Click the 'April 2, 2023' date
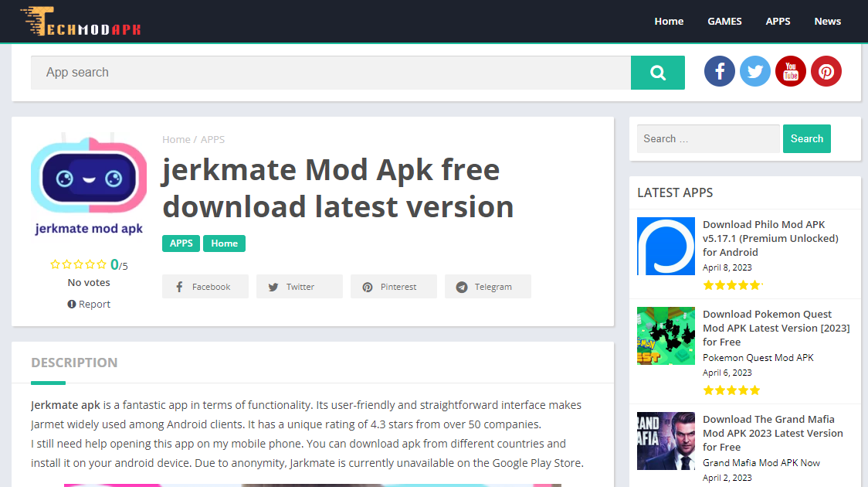This screenshot has height=487, width=868. [x=727, y=478]
